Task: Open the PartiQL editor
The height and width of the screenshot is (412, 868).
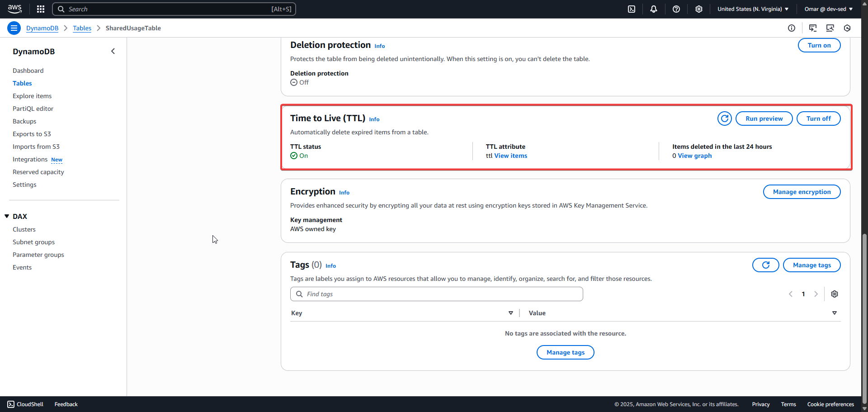Action: pyautogui.click(x=33, y=109)
